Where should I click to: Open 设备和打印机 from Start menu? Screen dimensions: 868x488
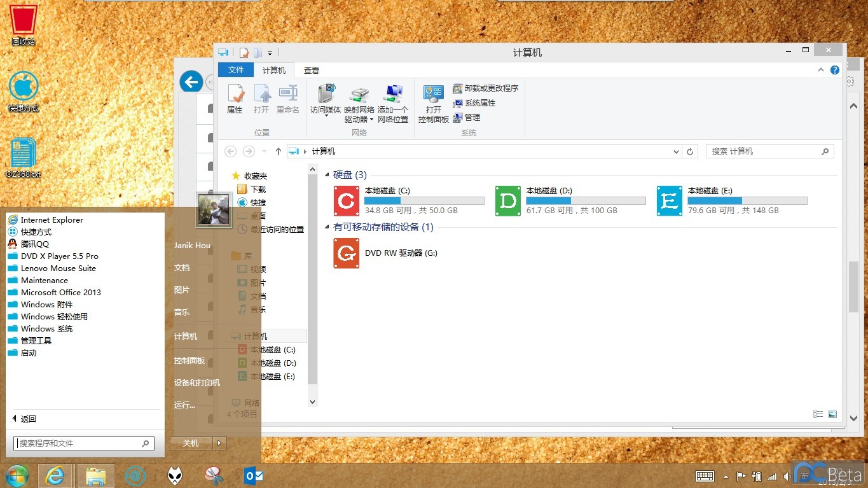pos(197,383)
